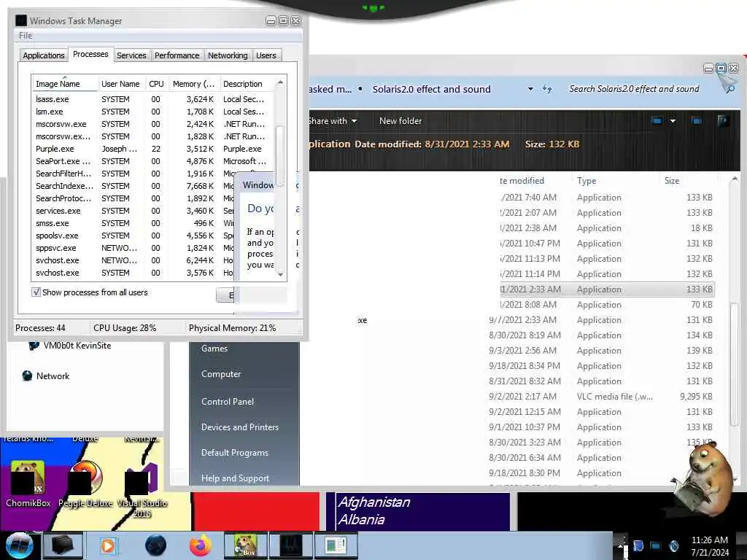Select the lsass.exe process row
This screenshot has height=560, width=747.
(152, 99)
